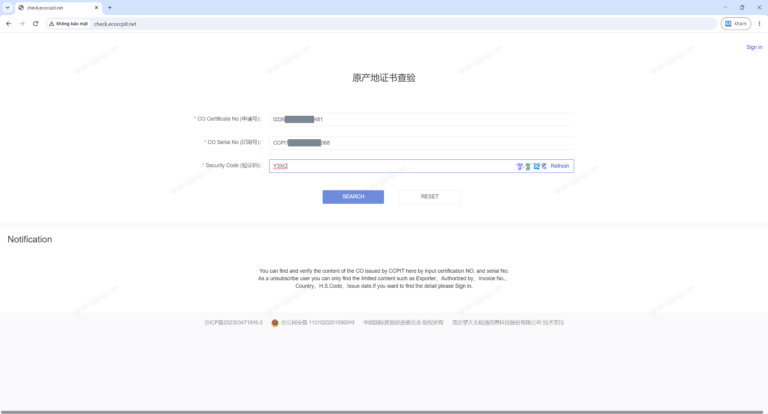Click the police badge icon in footer

pyautogui.click(x=275, y=323)
